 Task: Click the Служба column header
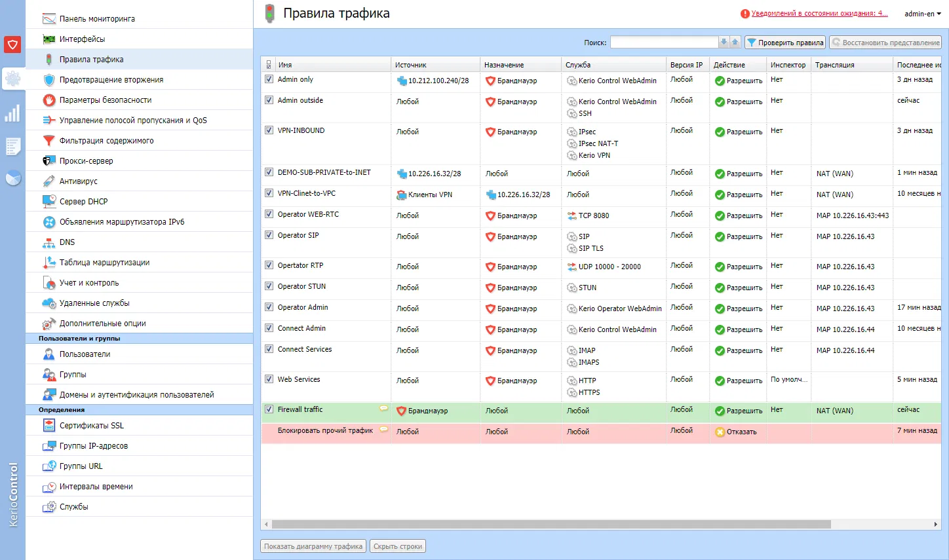[x=613, y=65]
